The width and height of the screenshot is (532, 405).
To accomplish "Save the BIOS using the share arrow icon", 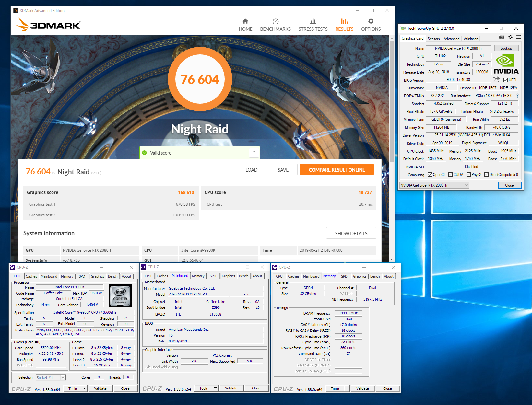I will pyautogui.click(x=496, y=80).
